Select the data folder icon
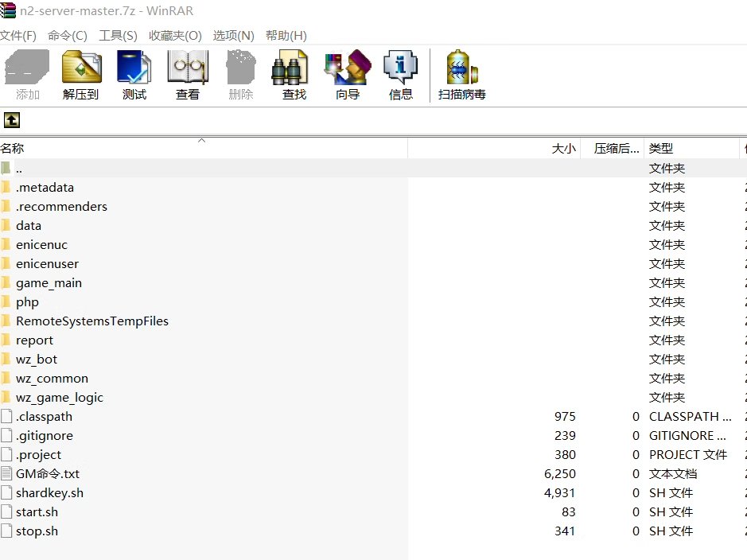Image resolution: width=747 pixels, height=560 pixels. pyautogui.click(x=6, y=225)
